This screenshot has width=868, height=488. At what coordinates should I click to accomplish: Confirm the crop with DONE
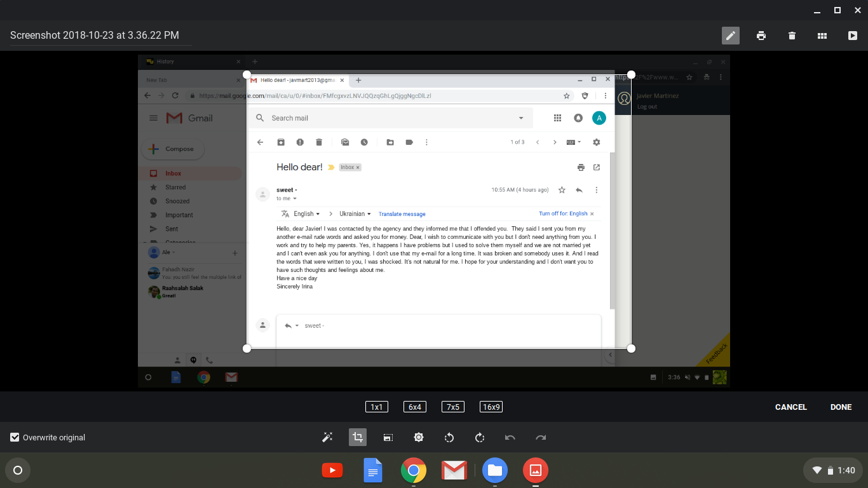pos(841,407)
